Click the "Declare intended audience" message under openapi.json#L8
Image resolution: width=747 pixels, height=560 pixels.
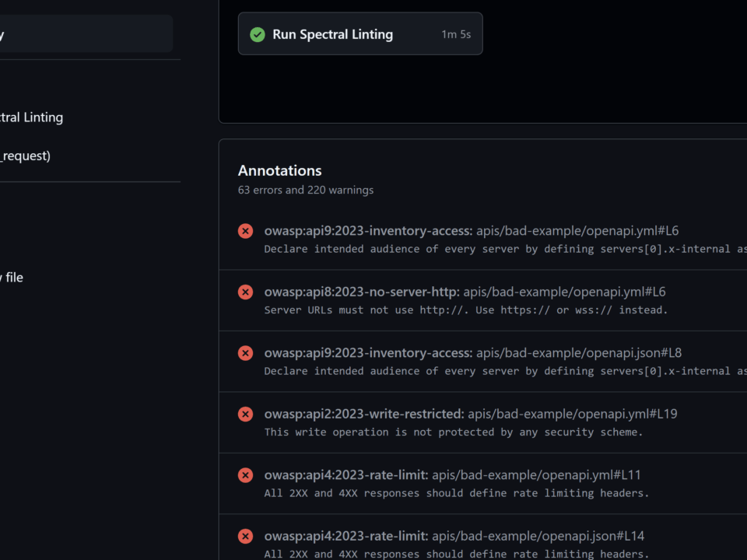[x=506, y=371]
